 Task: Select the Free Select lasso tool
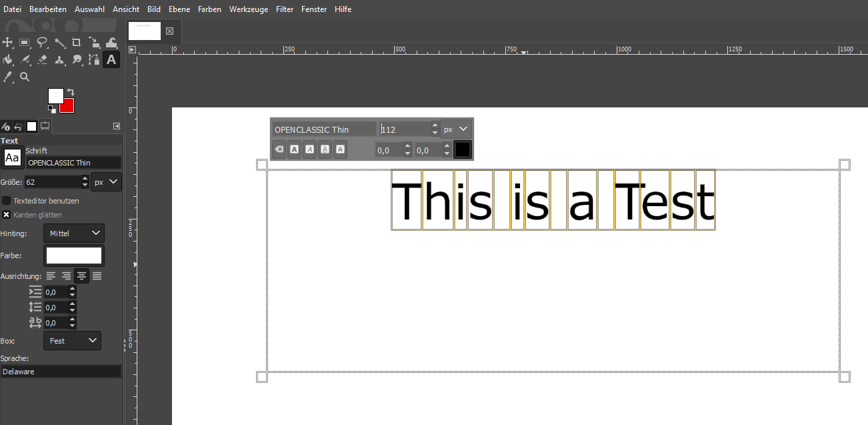[x=42, y=43]
